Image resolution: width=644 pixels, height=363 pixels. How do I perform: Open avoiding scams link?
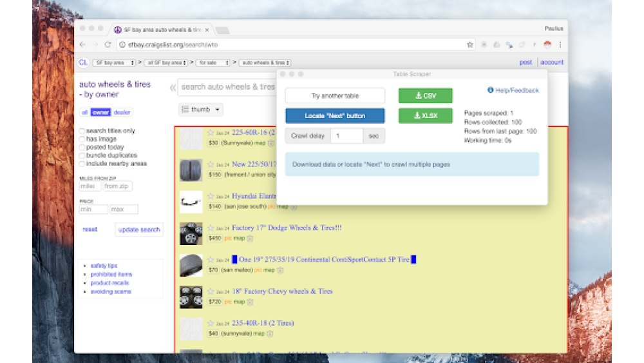(x=111, y=291)
